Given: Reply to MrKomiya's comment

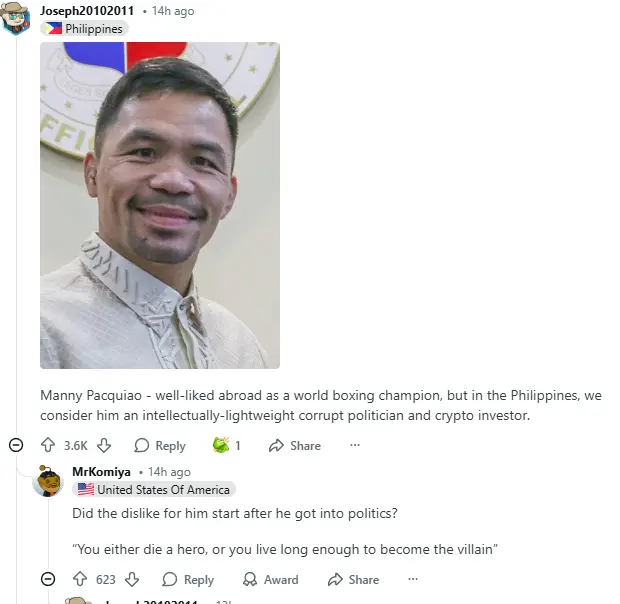Looking at the screenshot, I should [x=188, y=579].
